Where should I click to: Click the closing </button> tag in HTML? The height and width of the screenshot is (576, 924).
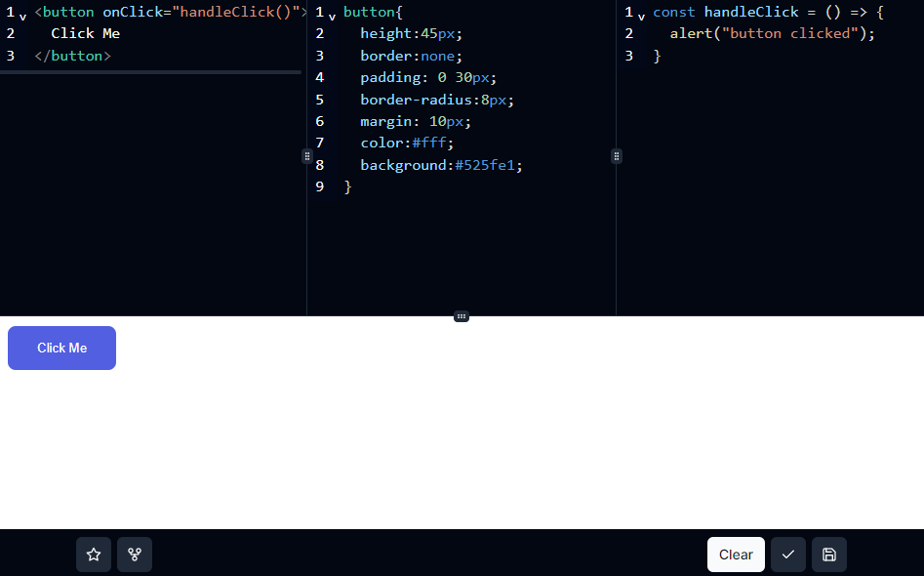tap(73, 56)
